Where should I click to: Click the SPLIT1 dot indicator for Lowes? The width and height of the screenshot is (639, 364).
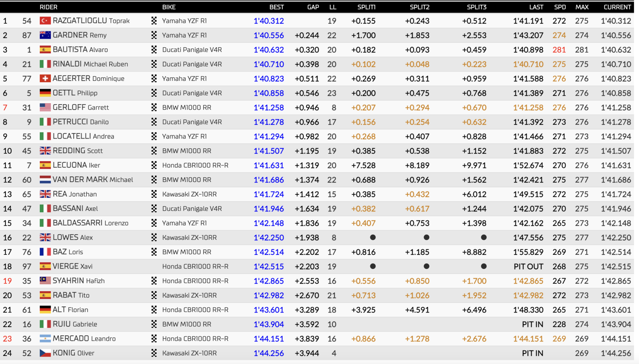point(373,238)
